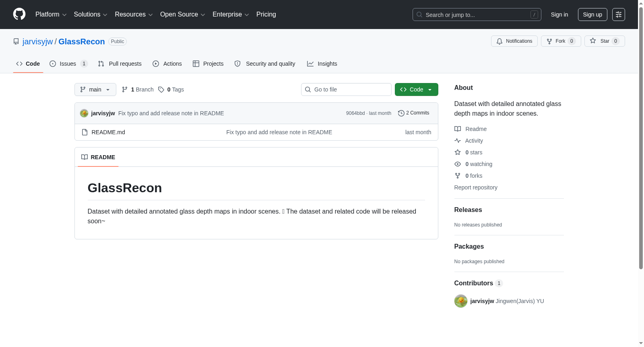Click the README.md file icon
Viewport: 644px width, 347px height.
(85, 132)
